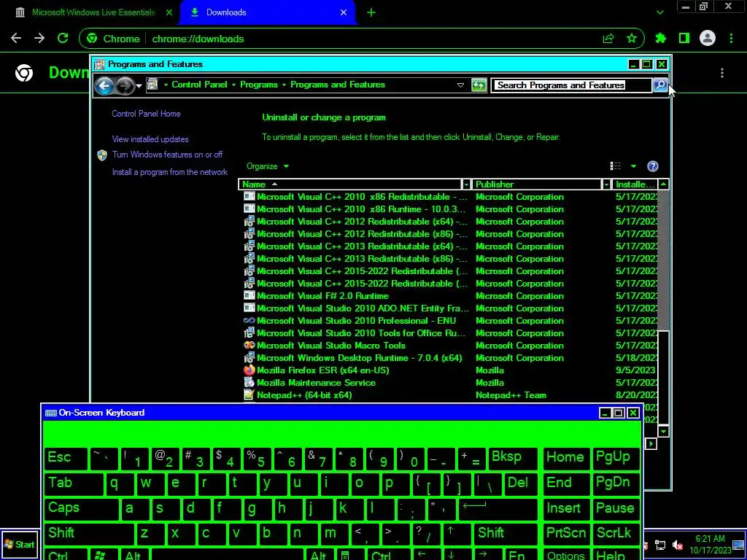Sort by Publisher column header
747x560 pixels.
(537, 184)
